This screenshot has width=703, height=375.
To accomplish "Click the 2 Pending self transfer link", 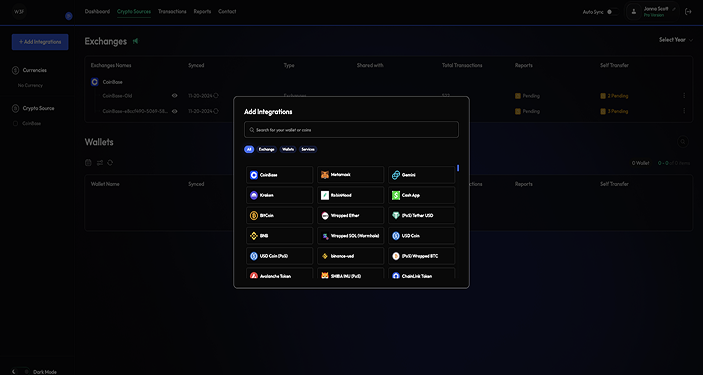I will point(614,96).
